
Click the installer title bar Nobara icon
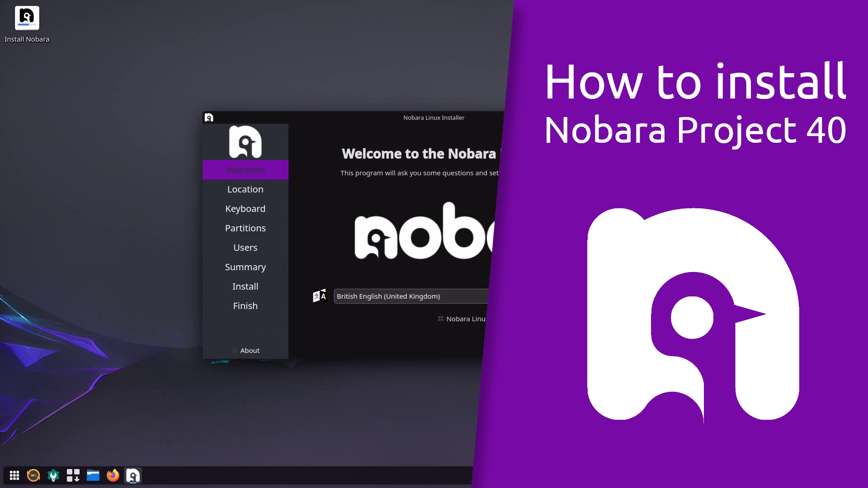click(x=209, y=117)
